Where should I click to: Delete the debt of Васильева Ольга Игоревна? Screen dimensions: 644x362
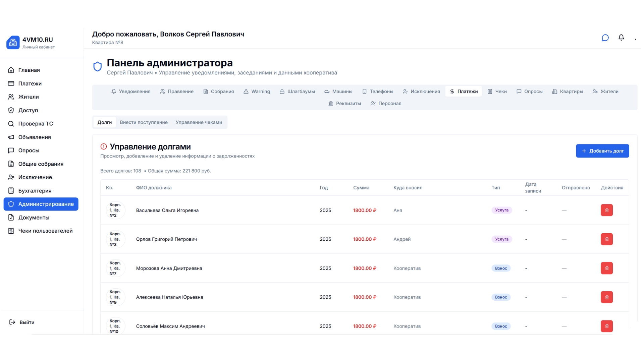click(x=606, y=210)
